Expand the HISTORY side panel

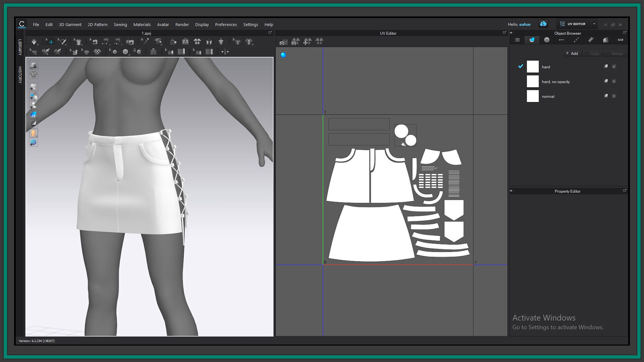20,75
